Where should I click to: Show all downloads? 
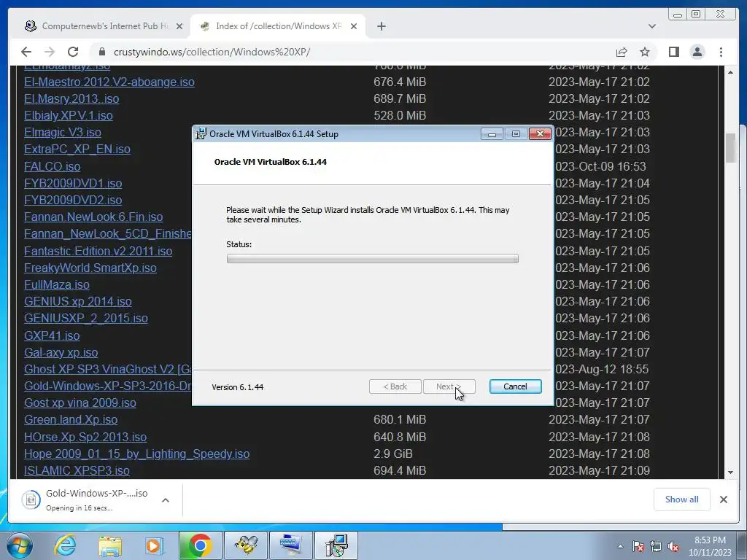point(682,499)
